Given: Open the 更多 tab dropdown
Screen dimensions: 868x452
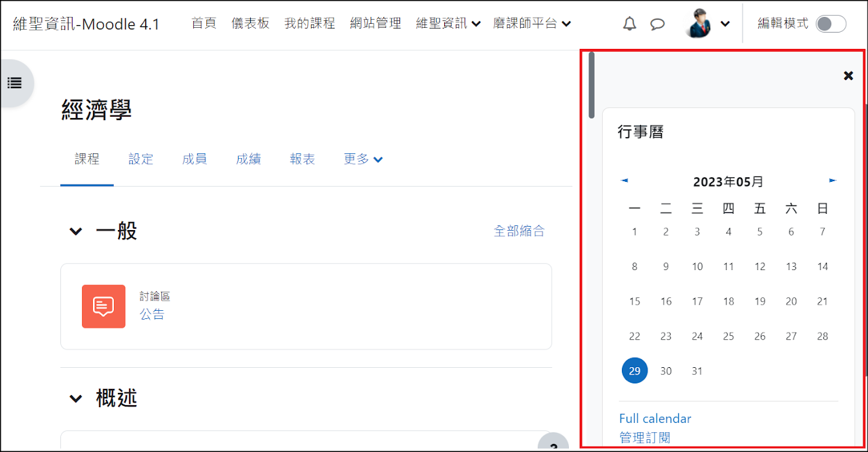Looking at the screenshot, I should (x=363, y=159).
